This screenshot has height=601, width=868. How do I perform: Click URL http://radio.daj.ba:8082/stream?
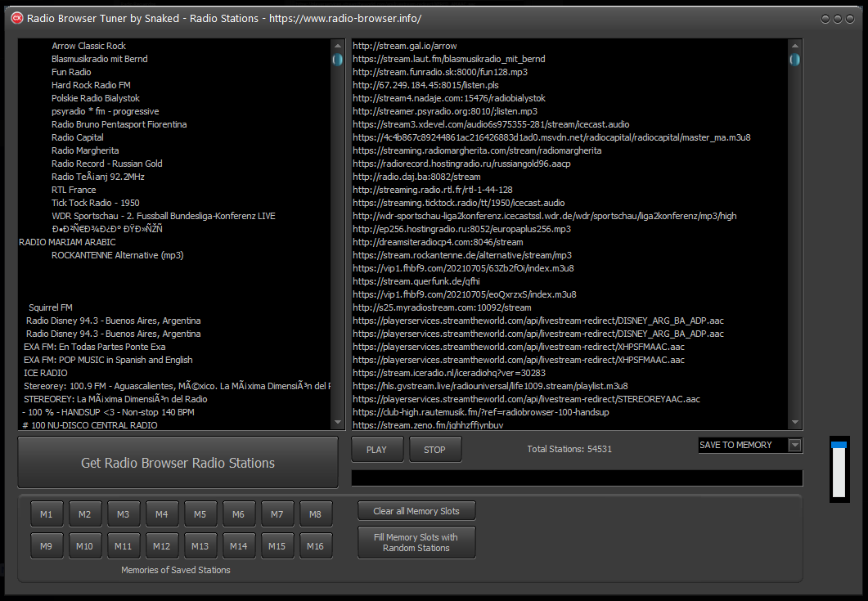[416, 177]
